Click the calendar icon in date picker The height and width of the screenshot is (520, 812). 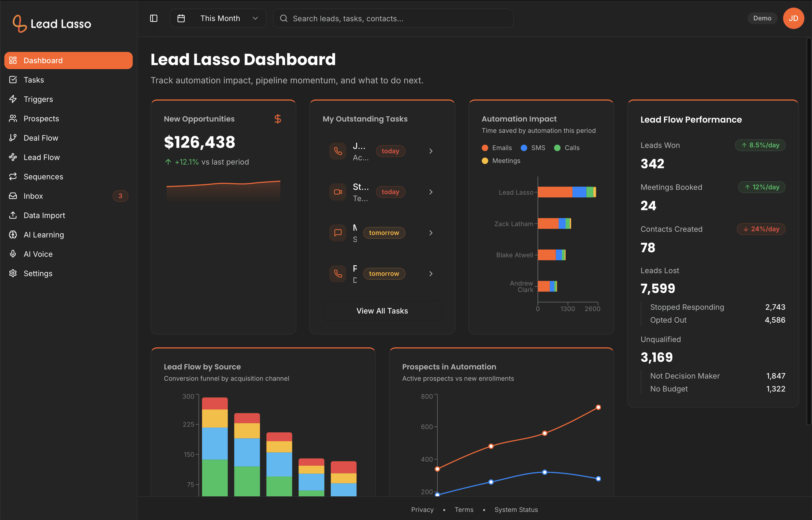(181, 18)
